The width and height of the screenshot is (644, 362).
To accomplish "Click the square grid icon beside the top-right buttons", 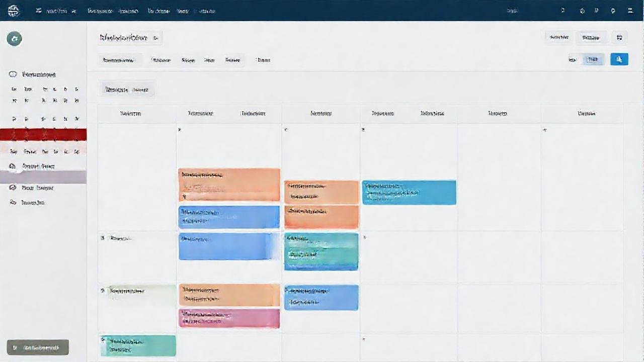I will point(619,37).
